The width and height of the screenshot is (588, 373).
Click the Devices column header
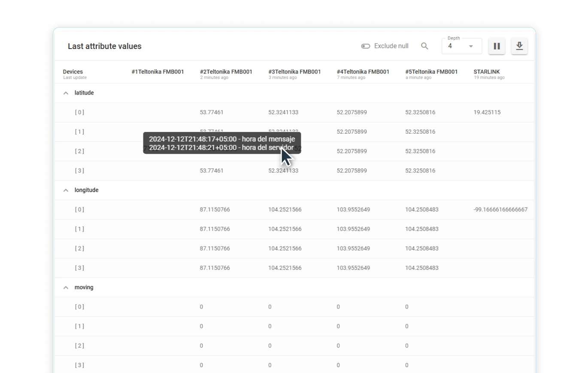click(73, 72)
